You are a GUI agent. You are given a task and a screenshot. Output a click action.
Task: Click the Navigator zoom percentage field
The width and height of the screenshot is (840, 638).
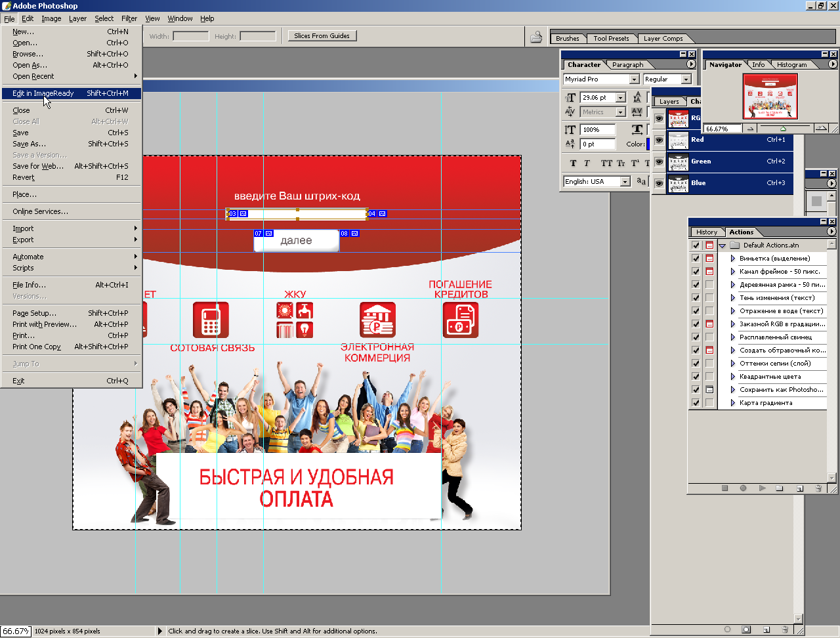pyautogui.click(x=723, y=129)
